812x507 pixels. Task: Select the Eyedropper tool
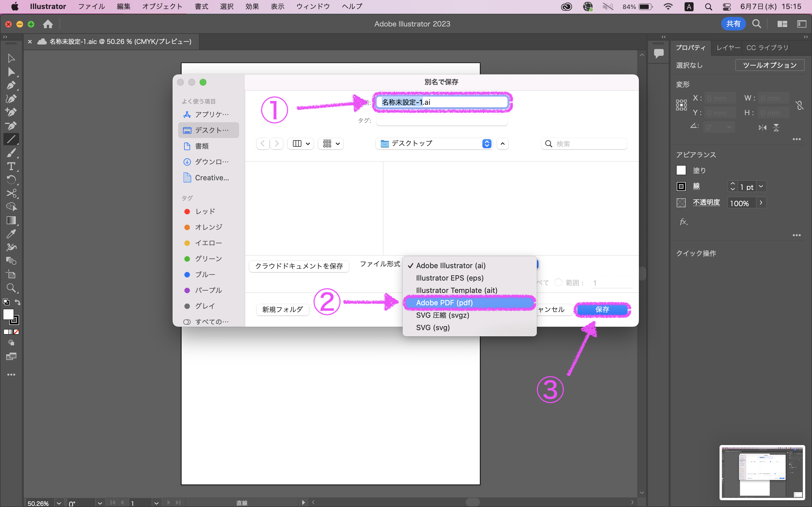click(11, 234)
